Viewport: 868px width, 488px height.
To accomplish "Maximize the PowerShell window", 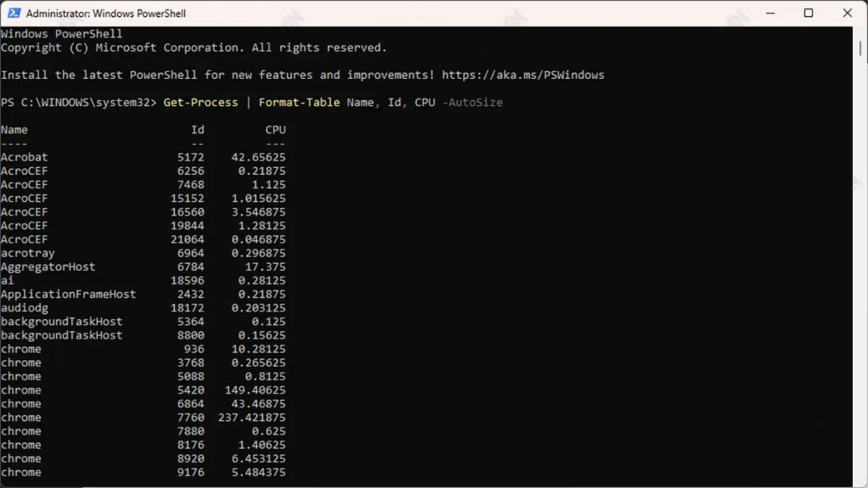I will point(808,13).
